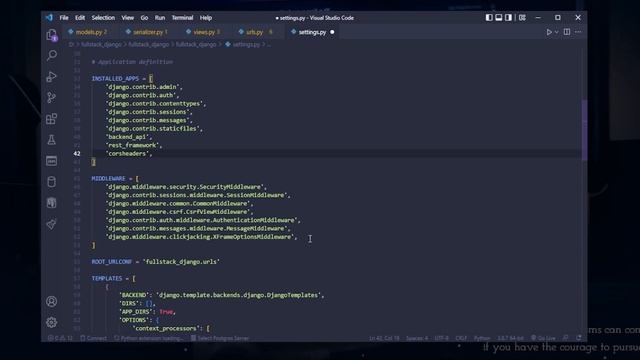Open the Go menu
The height and width of the screenshot is (360, 640).
point(144,18)
